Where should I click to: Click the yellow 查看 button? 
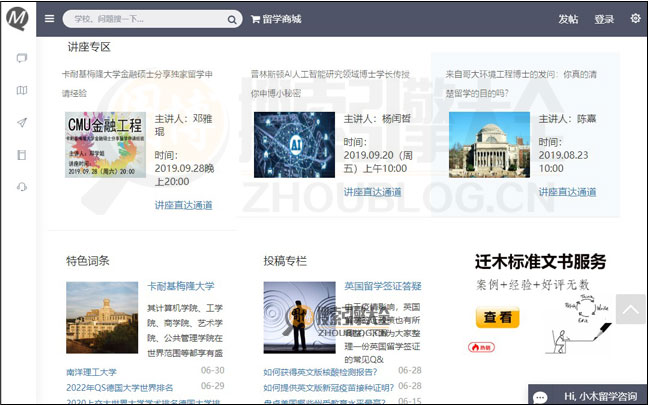[498, 317]
